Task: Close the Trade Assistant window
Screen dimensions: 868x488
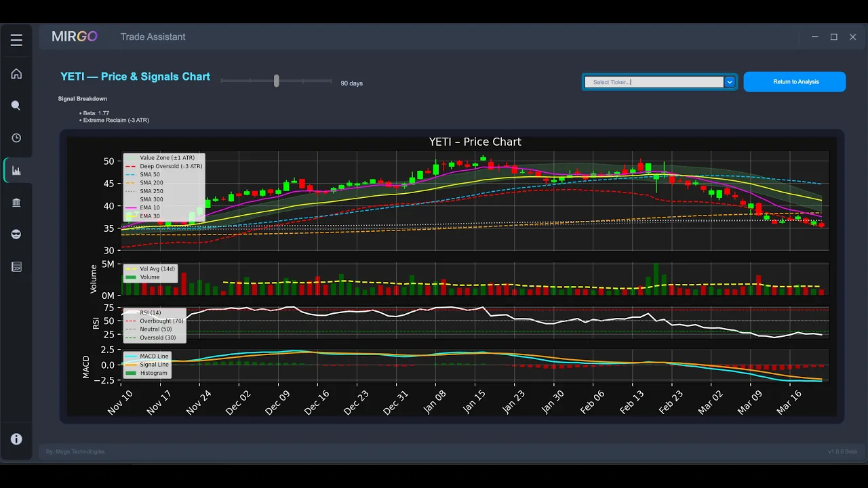Action: [853, 37]
